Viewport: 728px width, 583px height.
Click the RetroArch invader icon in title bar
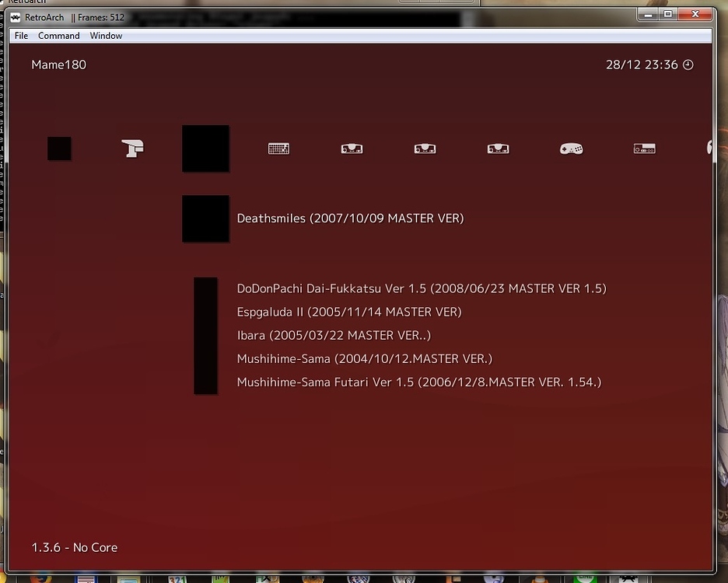(x=16, y=18)
